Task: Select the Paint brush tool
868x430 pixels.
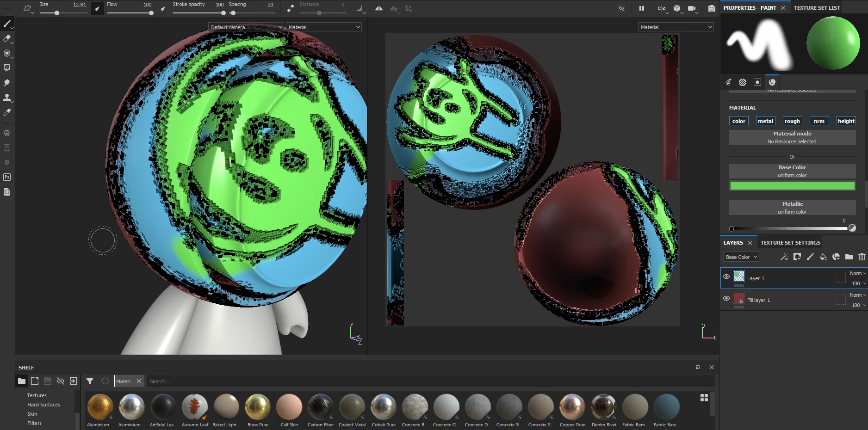Action: tap(7, 24)
